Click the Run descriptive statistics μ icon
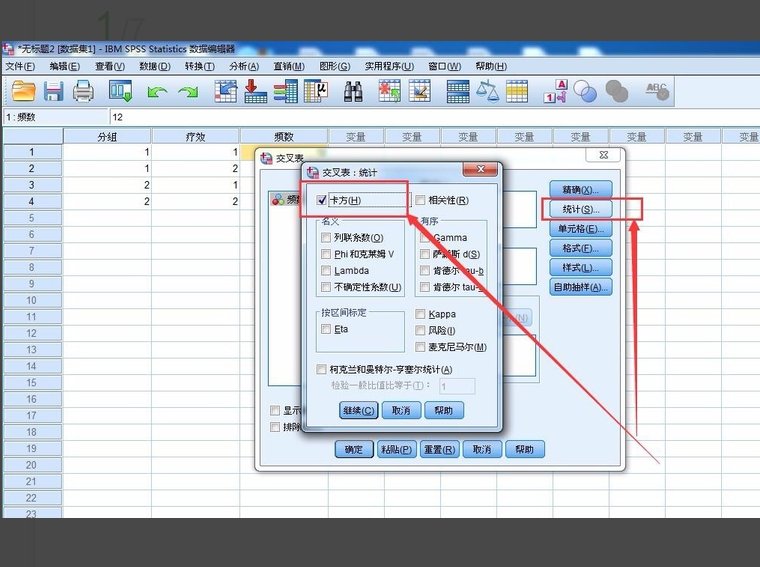 316,91
